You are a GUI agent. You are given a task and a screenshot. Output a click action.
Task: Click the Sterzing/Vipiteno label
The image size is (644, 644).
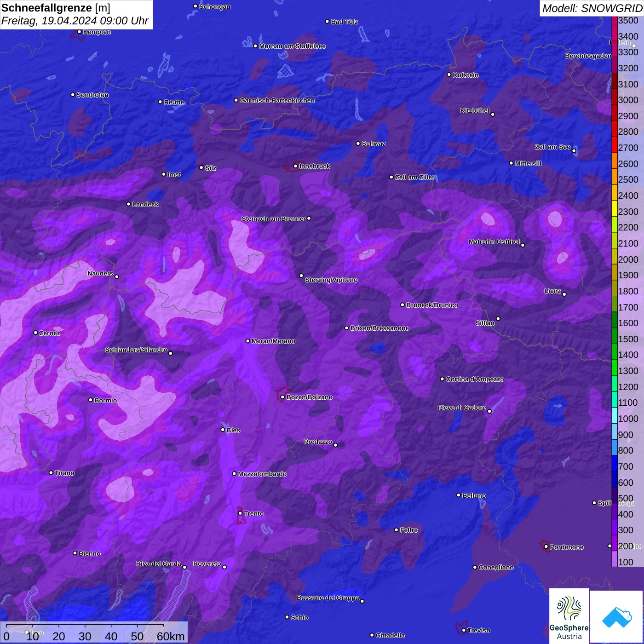[331, 280]
